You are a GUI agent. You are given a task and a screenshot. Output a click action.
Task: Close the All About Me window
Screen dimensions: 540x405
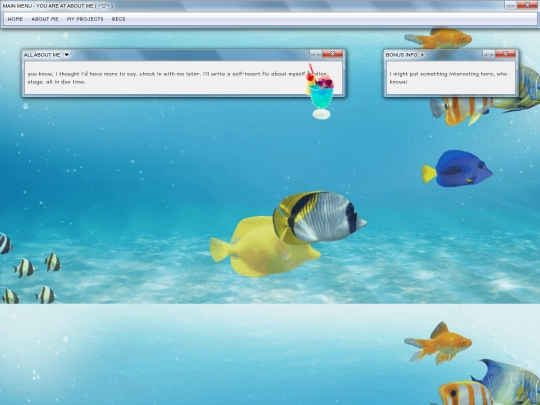click(332, 54)
